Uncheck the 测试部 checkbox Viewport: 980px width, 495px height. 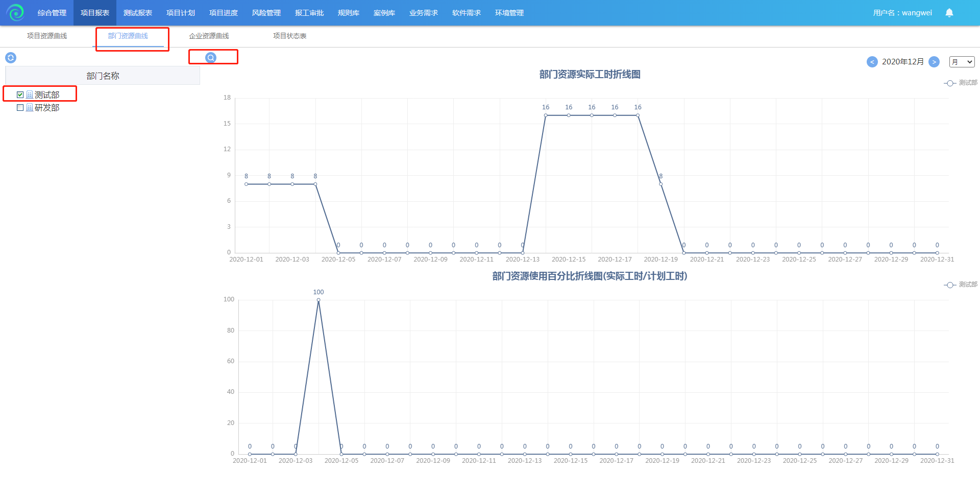coord(20,95)
